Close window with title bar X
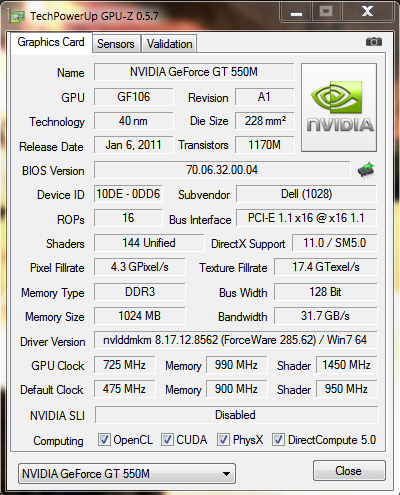 pyautogui.click(x=367, y=12)
